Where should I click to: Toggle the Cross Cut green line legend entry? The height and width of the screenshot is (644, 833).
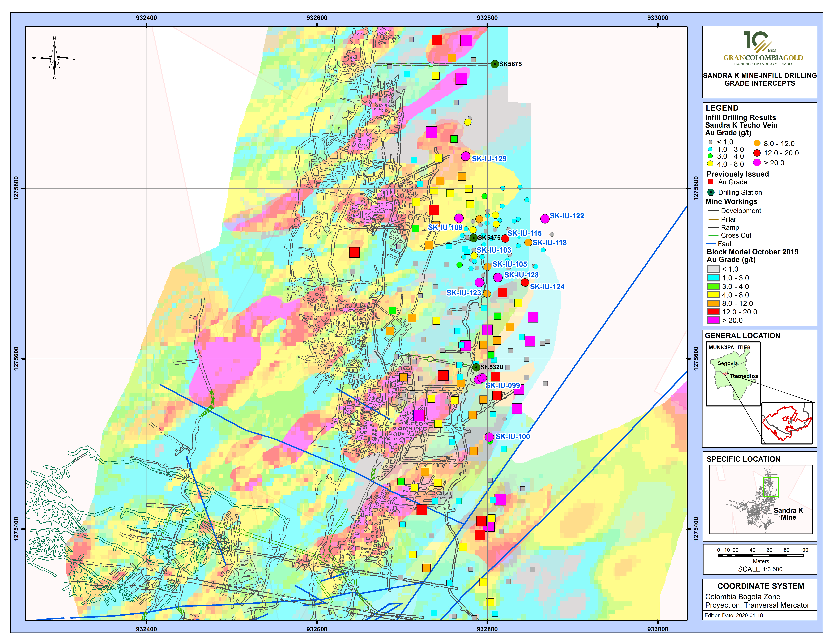tap(714, 235)
